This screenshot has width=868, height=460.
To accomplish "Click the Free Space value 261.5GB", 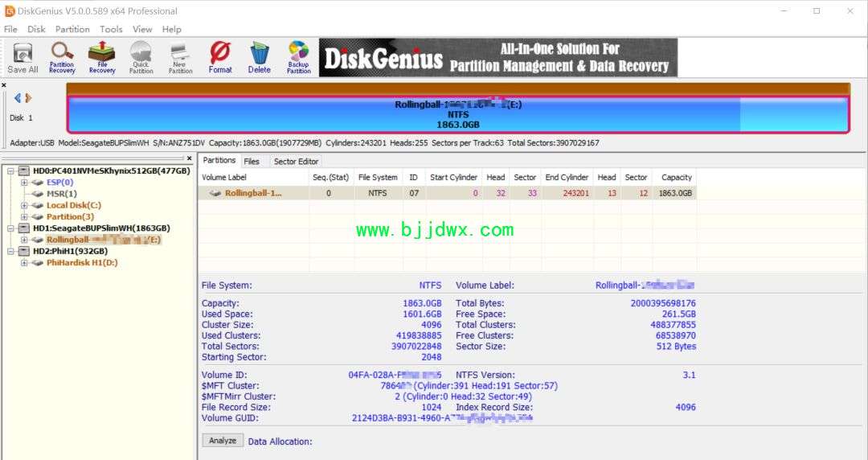I will [679, 314].
